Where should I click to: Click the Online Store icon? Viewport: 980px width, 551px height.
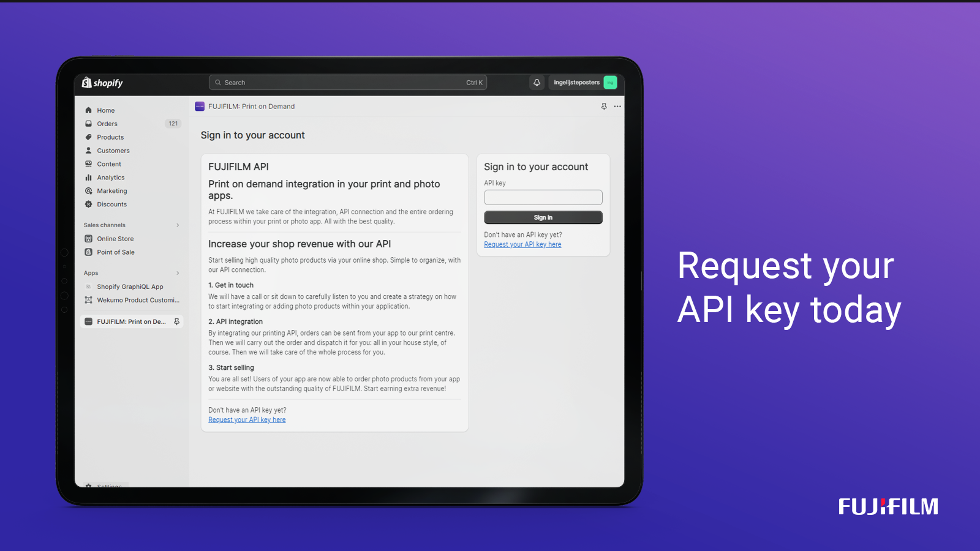pos(89,239)
